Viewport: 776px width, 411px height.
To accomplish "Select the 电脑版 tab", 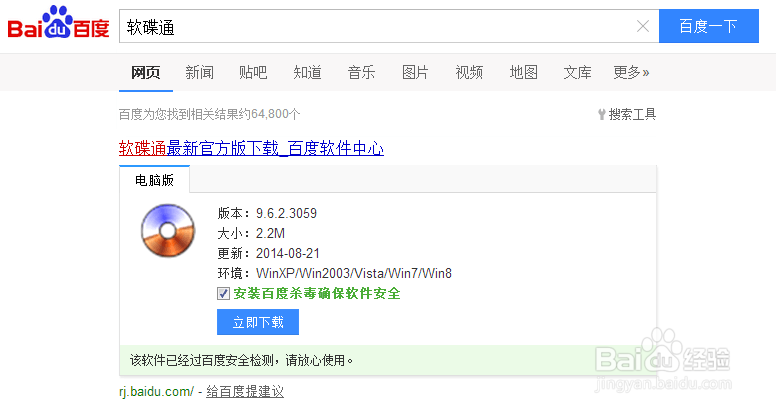I will pos(154,180).
